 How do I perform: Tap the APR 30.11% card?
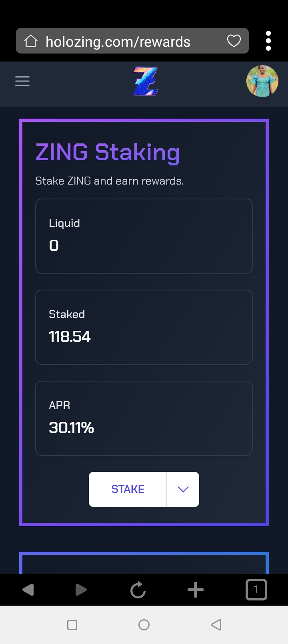coord(144,418)
